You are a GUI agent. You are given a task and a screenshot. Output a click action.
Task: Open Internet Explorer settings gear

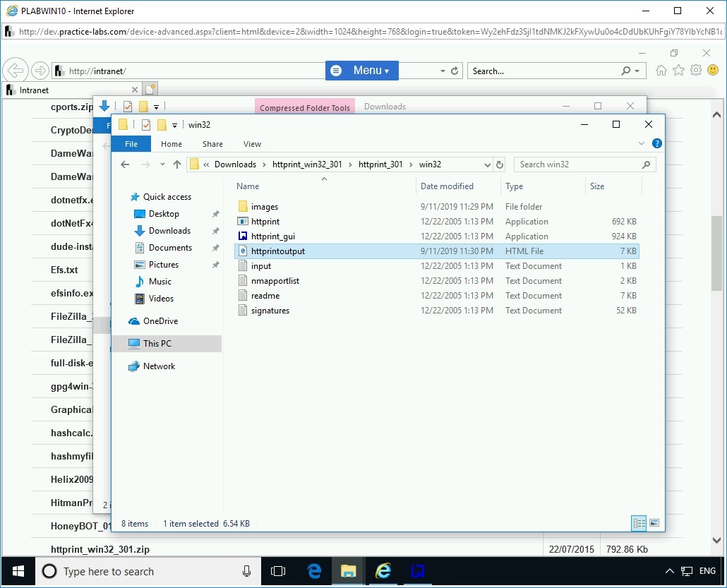(x=696, y=70)
